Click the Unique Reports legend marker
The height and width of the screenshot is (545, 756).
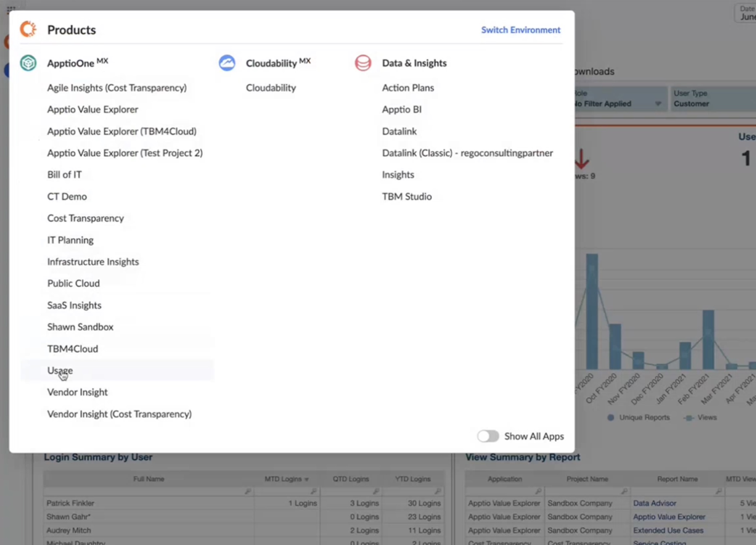click(611, 418)
